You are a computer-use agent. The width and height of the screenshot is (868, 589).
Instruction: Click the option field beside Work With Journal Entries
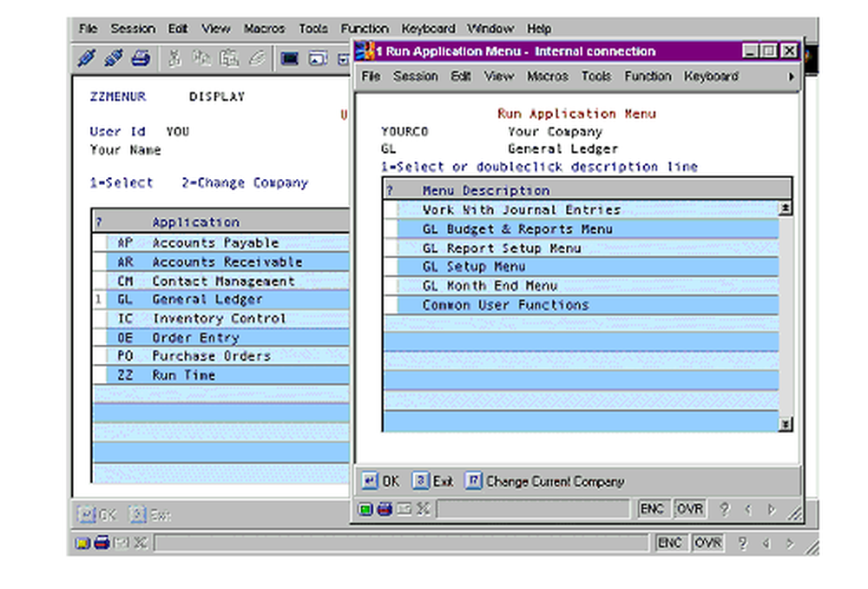(391, 209)
